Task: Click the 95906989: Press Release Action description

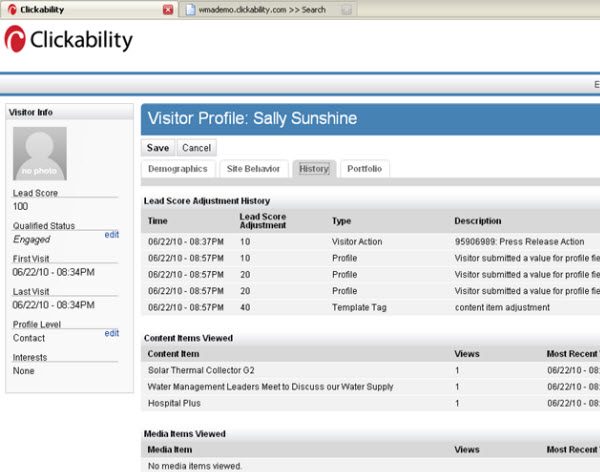Action: (x=520, y=242)
